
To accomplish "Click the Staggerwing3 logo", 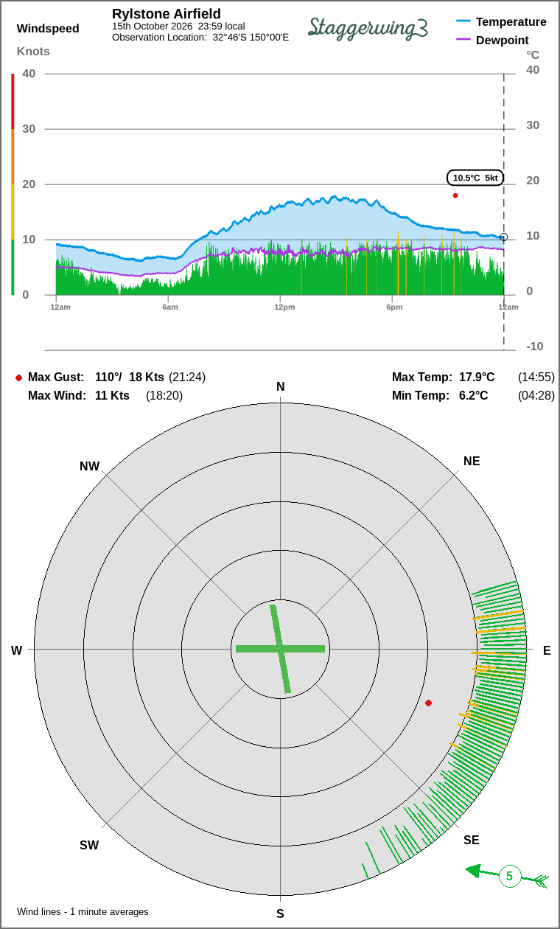I will tap(368, 28).
